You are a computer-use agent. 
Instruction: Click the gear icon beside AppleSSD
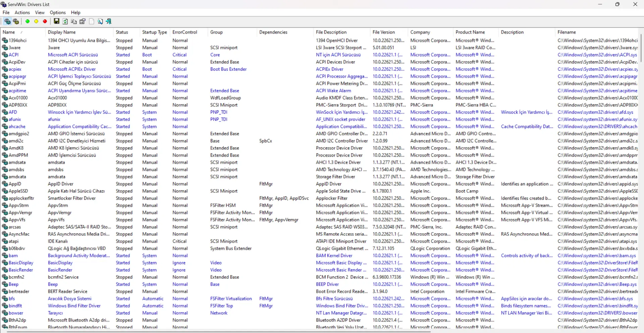pos(5,191)
